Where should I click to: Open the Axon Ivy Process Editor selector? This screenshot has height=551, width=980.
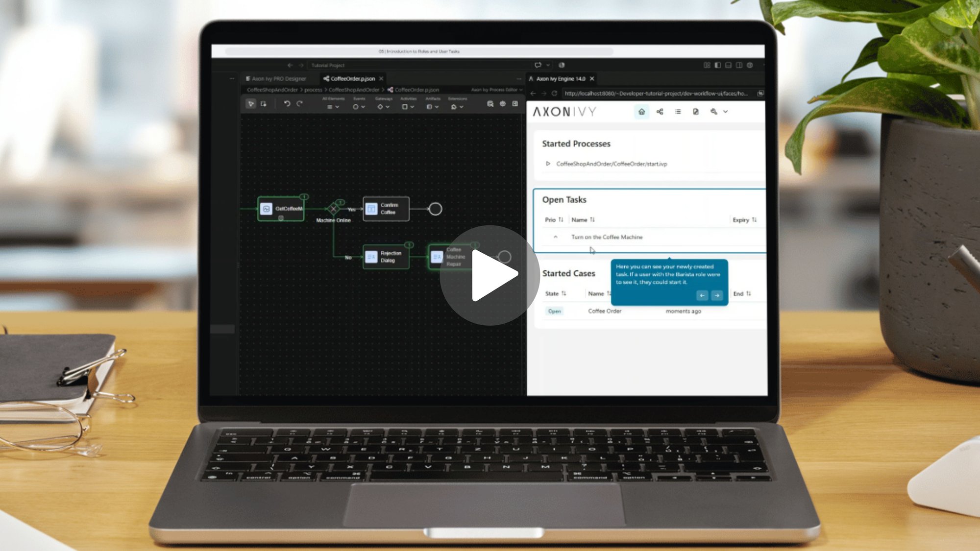click(496, 90)
